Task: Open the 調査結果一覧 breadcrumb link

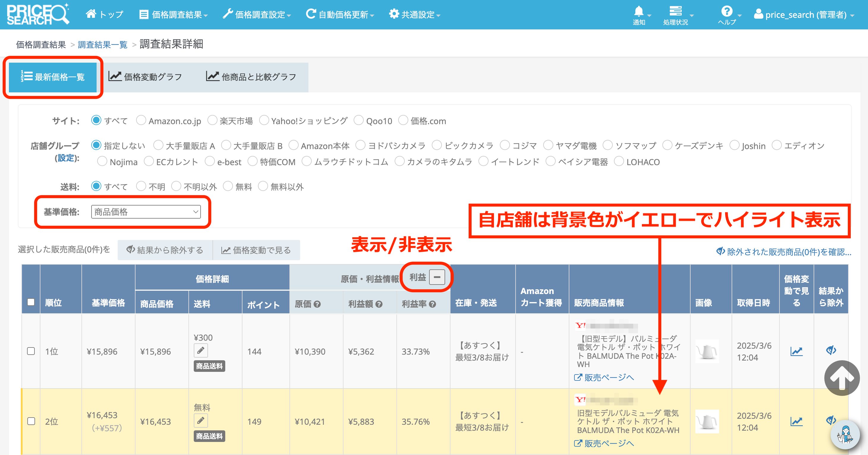Action: (x=103, y=45)
